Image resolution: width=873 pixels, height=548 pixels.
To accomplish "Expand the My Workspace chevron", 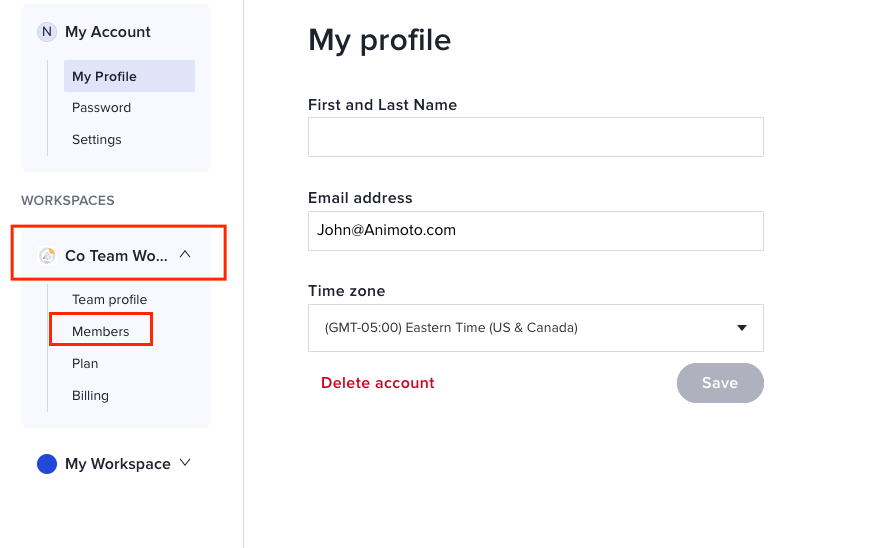I will point(184,463).
